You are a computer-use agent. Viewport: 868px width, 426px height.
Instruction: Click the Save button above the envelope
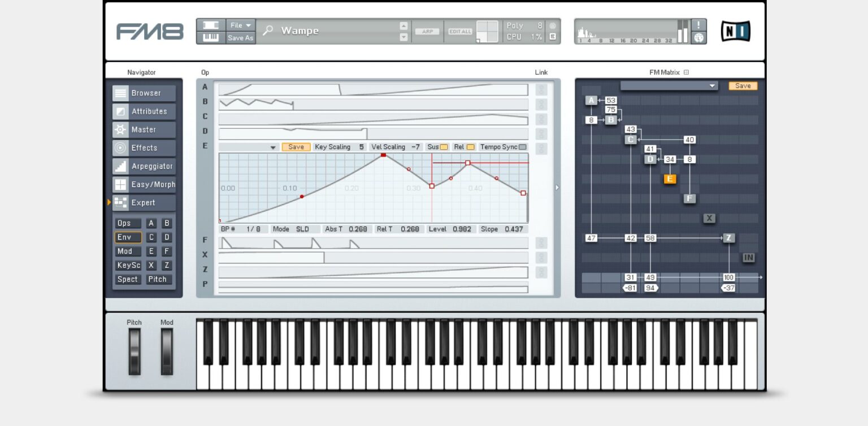tap(296, 146)
